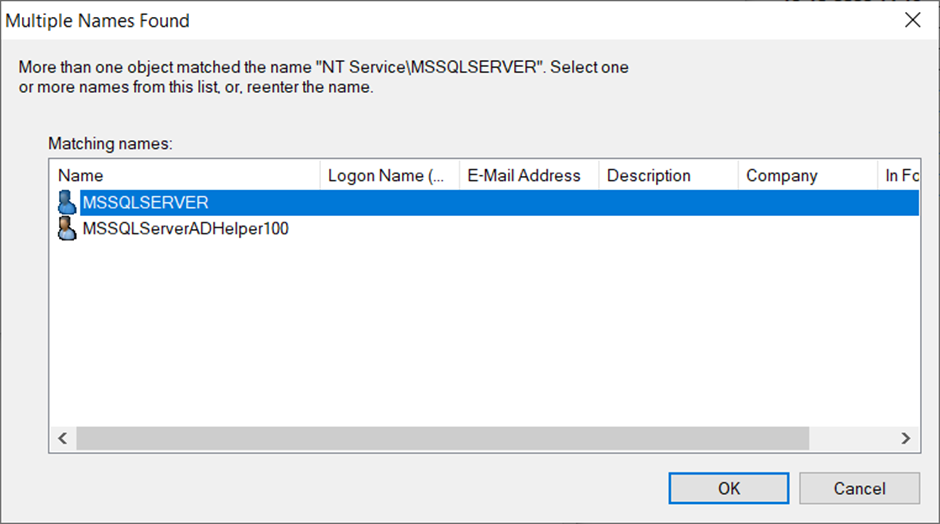940x524 pixels.
Task: Sort by the Description column header
Action: pyautogui.click(x=668, y=175)
